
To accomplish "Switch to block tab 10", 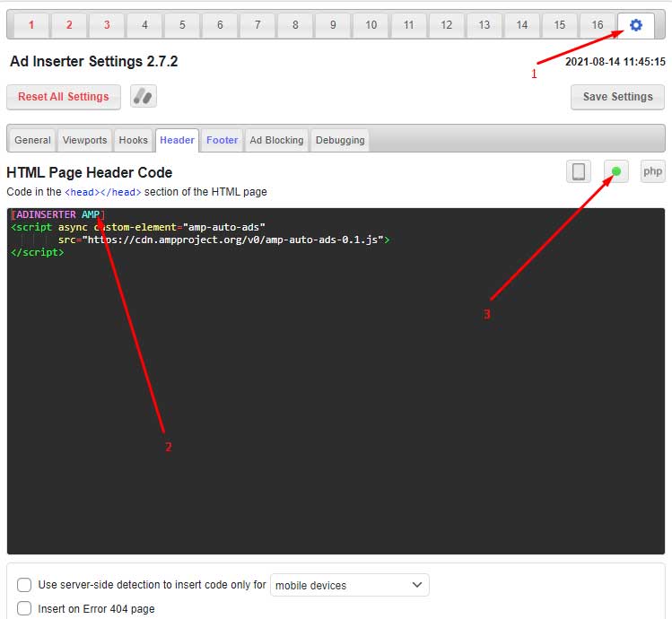I will tap(371, 25).
